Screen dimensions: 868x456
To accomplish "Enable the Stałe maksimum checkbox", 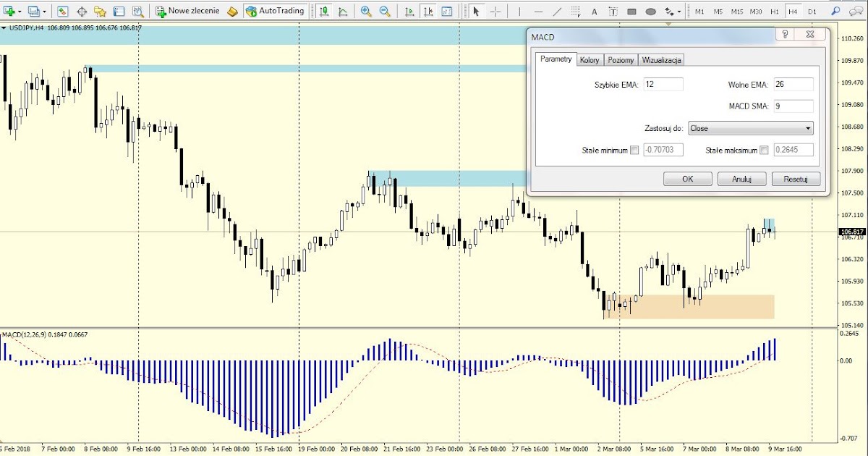I will [764, 151].
